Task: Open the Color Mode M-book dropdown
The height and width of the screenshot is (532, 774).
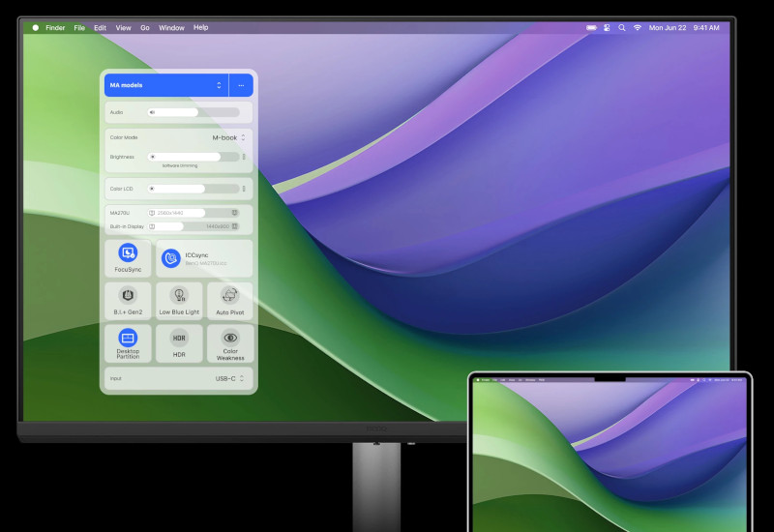Action: click(228, 137)
